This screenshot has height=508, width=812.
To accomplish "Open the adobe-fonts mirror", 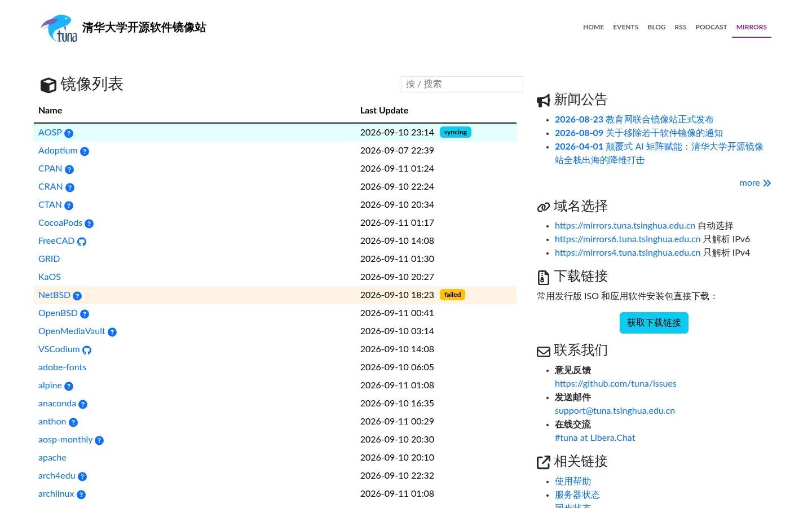I will pos(62,367).
